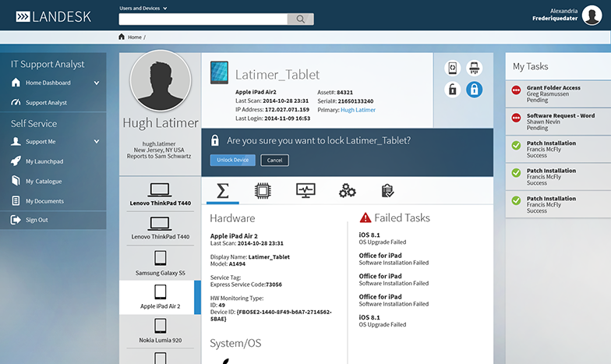Image resolution: width=611 pixels, height=364 pixels.
Task: Open My Launchpad rocket item
Action: [x=44, y=161]
